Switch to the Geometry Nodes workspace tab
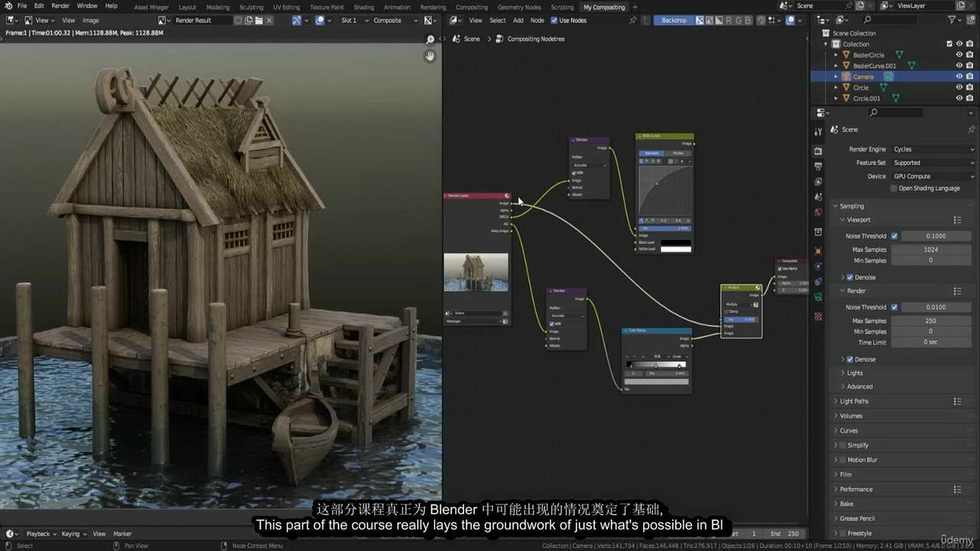 point(519,7)
